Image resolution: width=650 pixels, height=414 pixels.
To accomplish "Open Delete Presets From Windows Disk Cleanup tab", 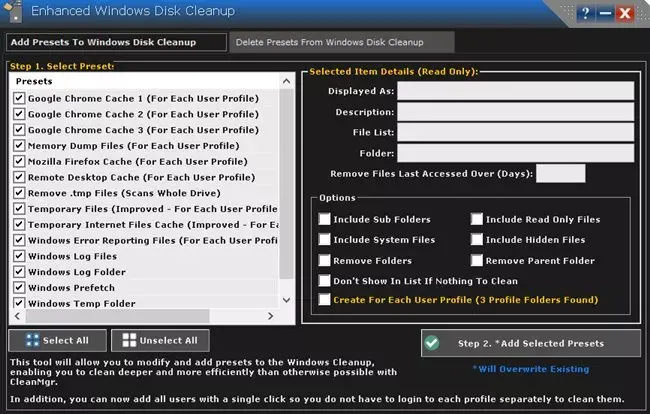I will [x=342, y=42].
